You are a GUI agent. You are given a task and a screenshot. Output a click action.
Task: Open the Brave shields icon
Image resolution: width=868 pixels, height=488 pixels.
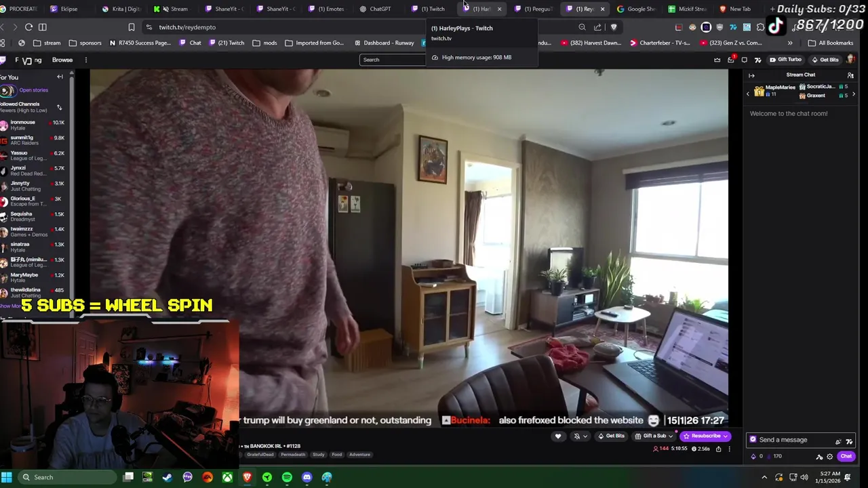point(614,27)
